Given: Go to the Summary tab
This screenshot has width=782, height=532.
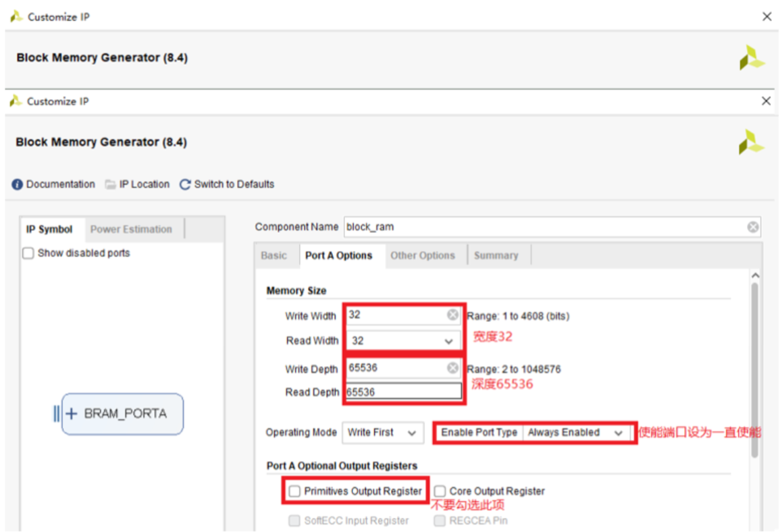Looking at the screenshot, I should point(496,256).
